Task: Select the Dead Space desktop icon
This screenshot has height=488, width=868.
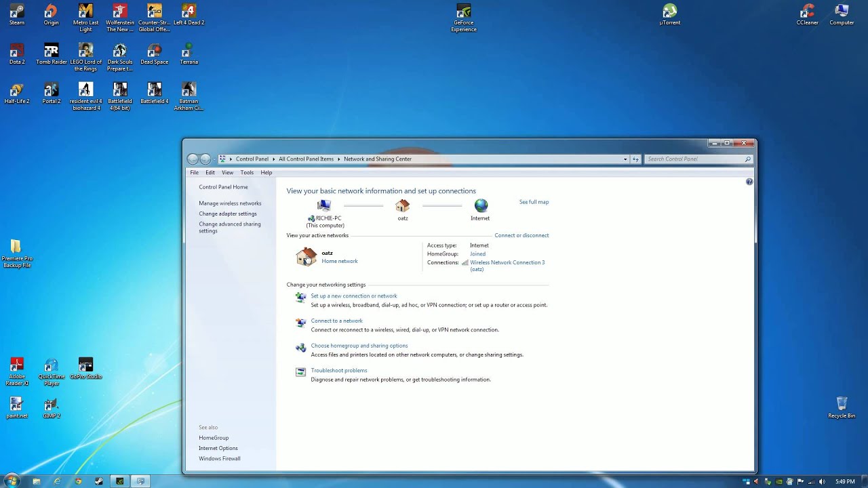Action: [154, 54]
